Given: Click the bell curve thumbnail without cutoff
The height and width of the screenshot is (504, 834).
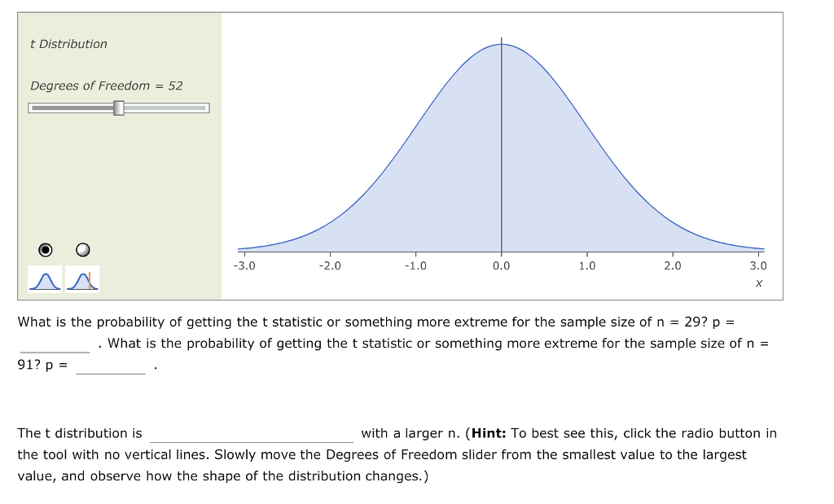Looking at the screenshot, I should pyautogui.click(x=46, y=278).
